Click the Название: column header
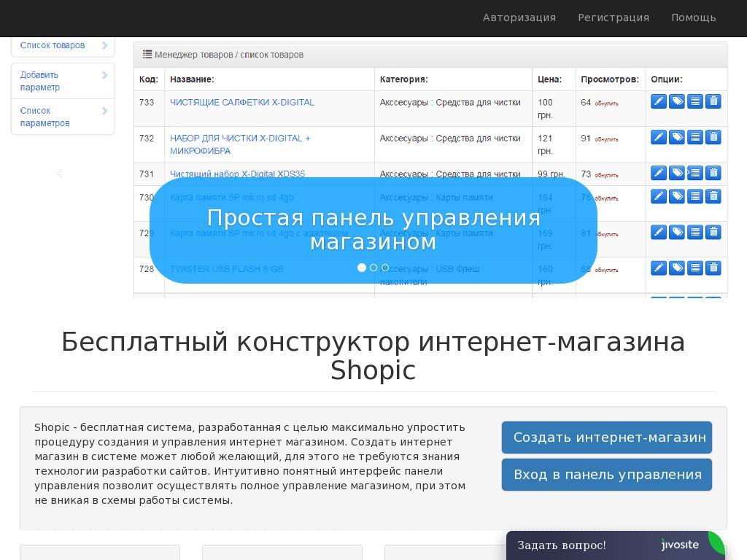 click(x=192, y=79)
